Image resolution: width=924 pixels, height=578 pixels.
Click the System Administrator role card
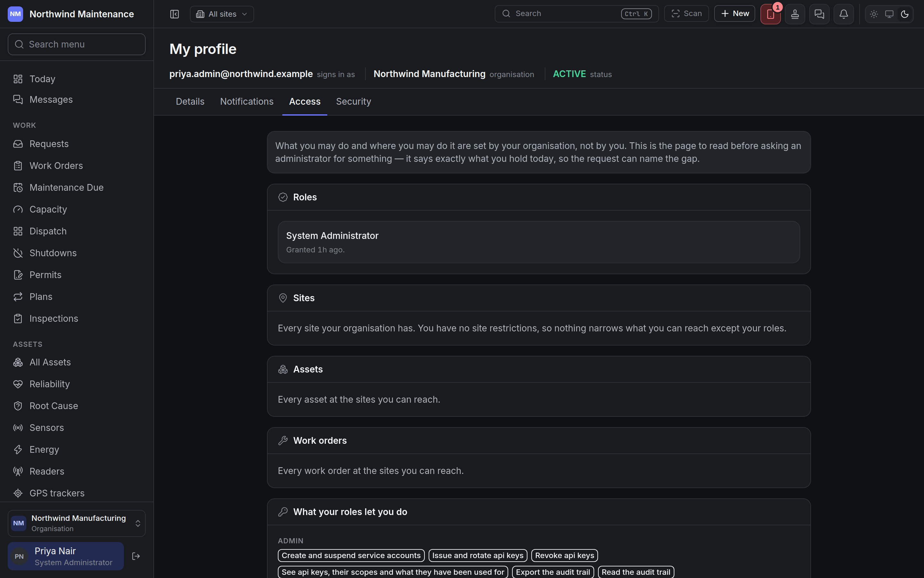[x=539, y=242]
